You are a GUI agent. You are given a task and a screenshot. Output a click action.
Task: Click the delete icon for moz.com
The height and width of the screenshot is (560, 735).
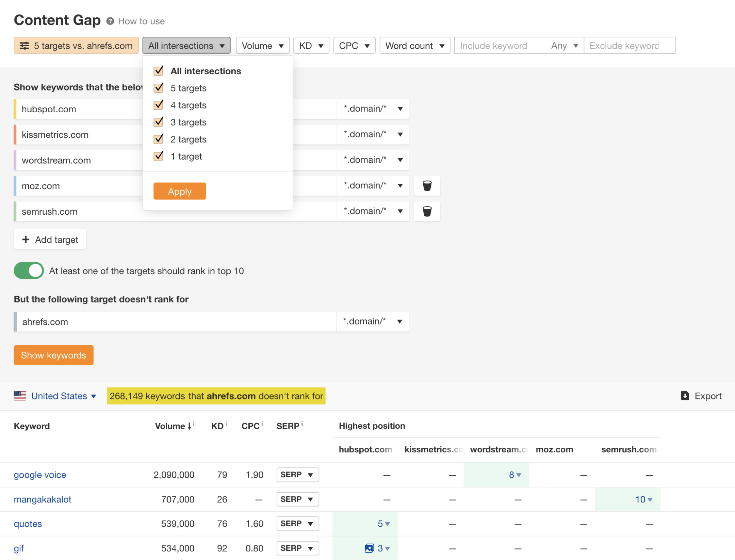click(x=427, y=186)
